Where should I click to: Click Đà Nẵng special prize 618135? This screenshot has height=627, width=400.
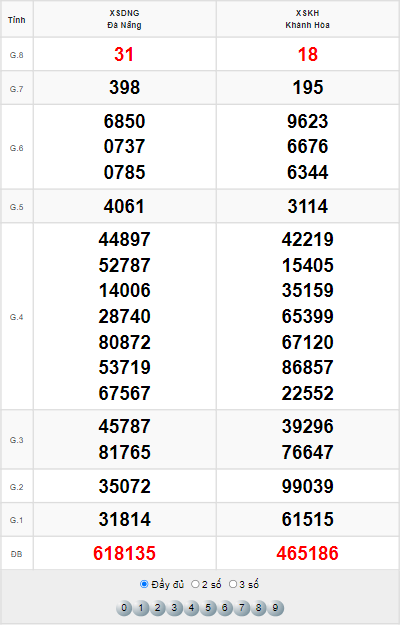tap(124, 553)
